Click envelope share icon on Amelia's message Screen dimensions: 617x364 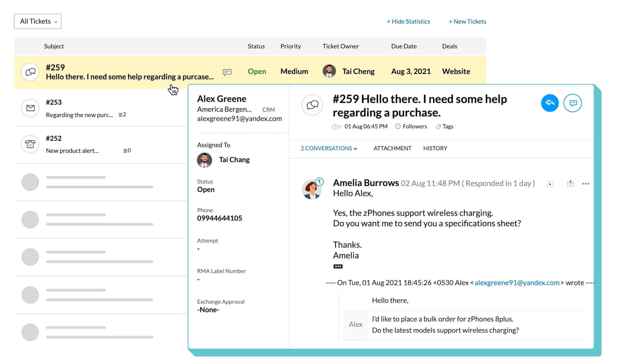click(570, 184)
